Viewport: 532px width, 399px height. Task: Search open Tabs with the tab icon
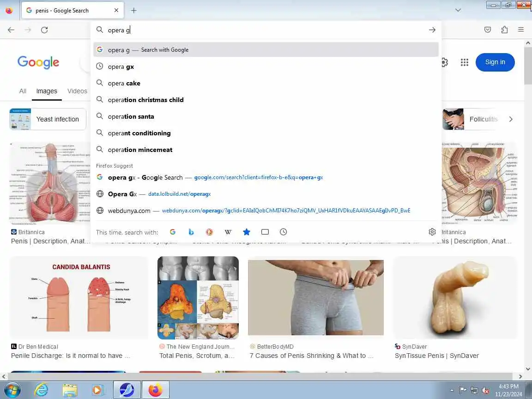click(265, 232)
